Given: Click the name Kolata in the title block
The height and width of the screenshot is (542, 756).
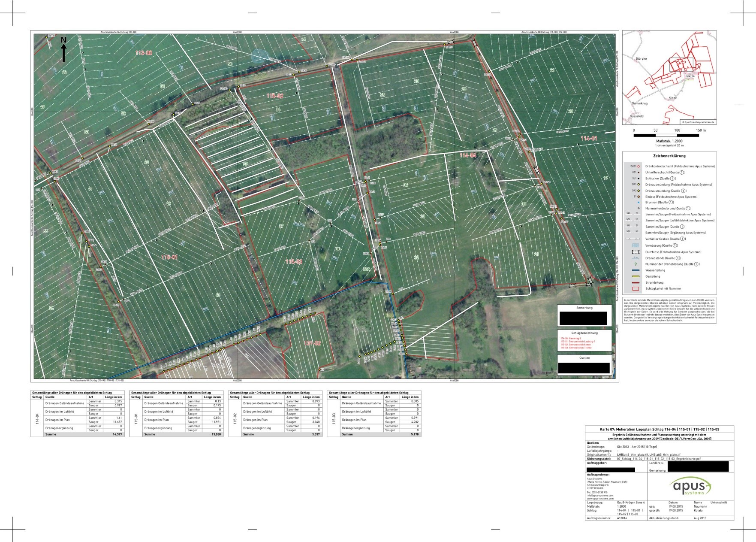Looking at the screenshot, I should (x=698, y=510).
